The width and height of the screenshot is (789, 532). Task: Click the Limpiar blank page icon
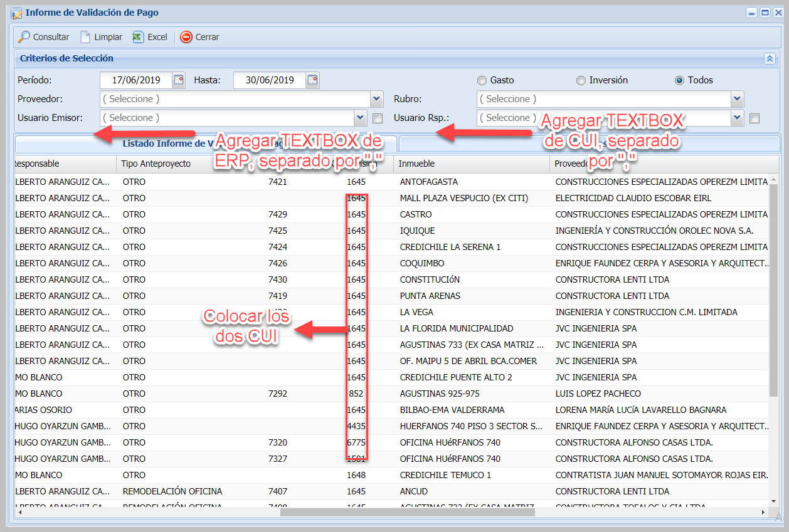tap(85, 37)
